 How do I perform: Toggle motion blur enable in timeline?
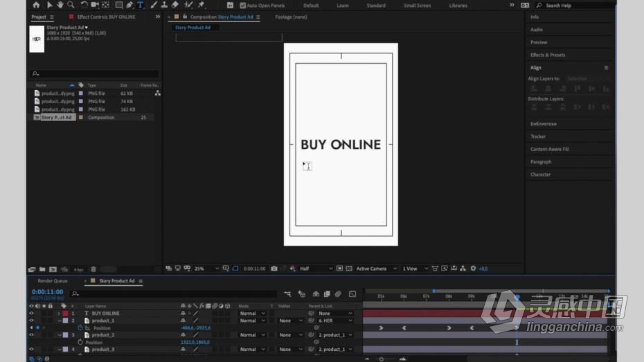(x=338, y=294)
